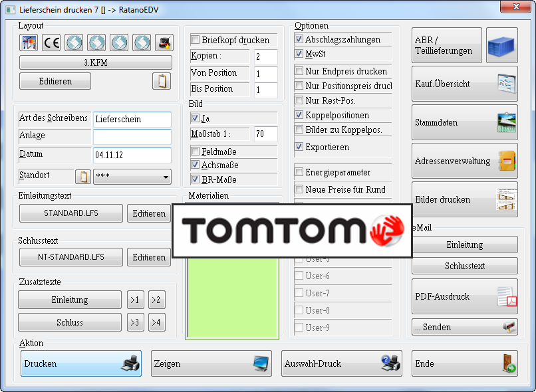Click the window measurement layout icon

point(29,43)
